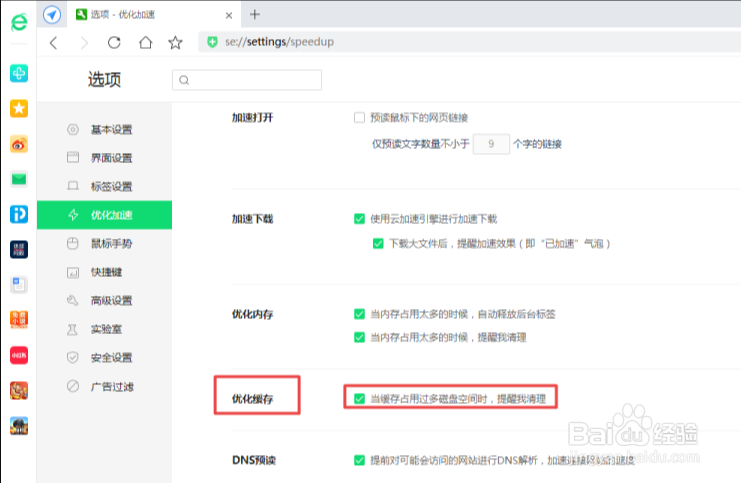The image size is (741, 483).
Task: Open the yellow star favorites sidebar icon
Action: coord(19,109)
